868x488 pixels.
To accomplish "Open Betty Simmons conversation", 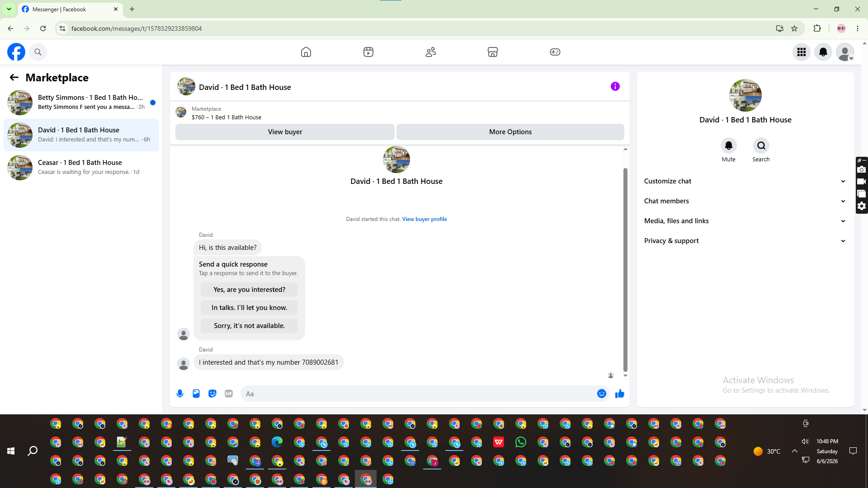I will point(81,103).
